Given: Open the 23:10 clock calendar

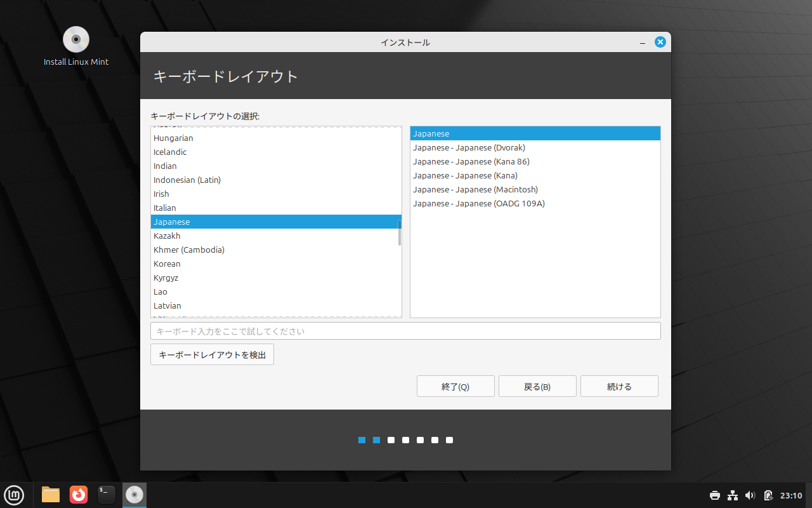Looking at the screenshot, I should pos(791,495).
